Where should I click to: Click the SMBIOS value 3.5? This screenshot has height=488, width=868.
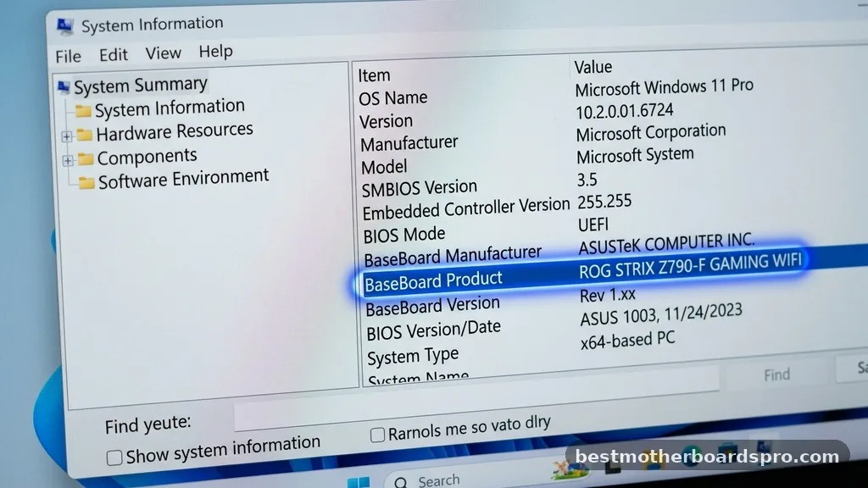(x=587, y=180)
